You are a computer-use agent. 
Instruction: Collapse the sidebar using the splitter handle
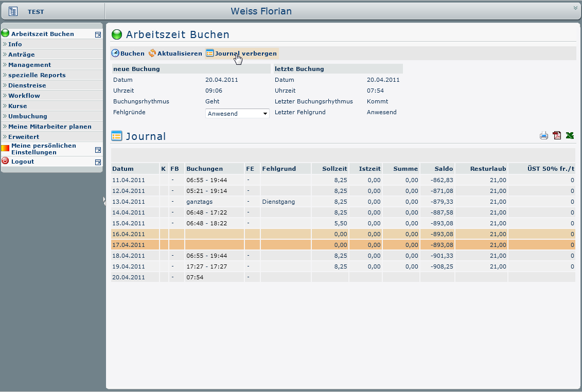pos(104,201)
